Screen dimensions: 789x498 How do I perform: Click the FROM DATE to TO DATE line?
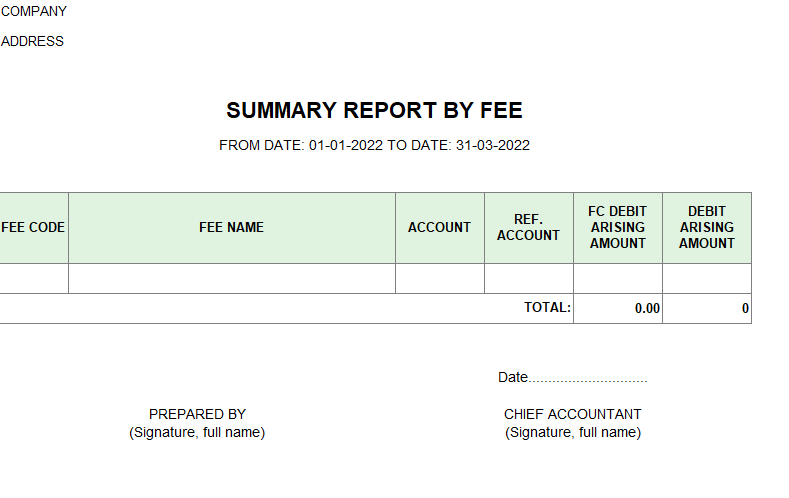[x=374, y=145]
